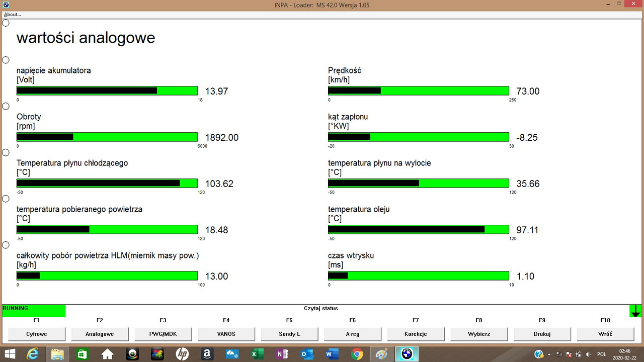Open the Action Center flag icon
Viewport: 644px width, 362px height.
point(569,354)
